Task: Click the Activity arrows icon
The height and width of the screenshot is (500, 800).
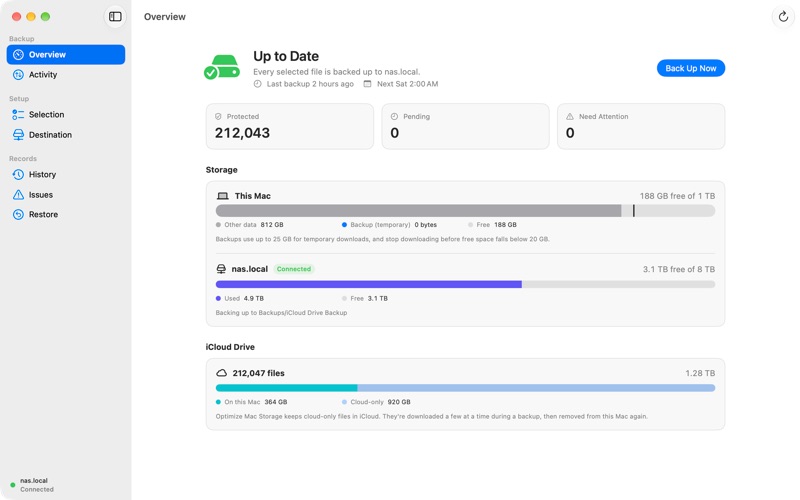Action: pos(18,74)
